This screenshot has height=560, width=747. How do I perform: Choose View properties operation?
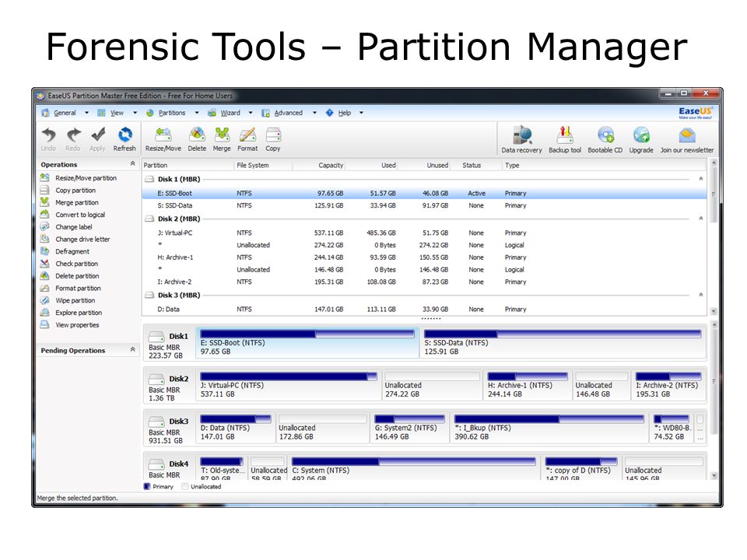coord(77,325)
